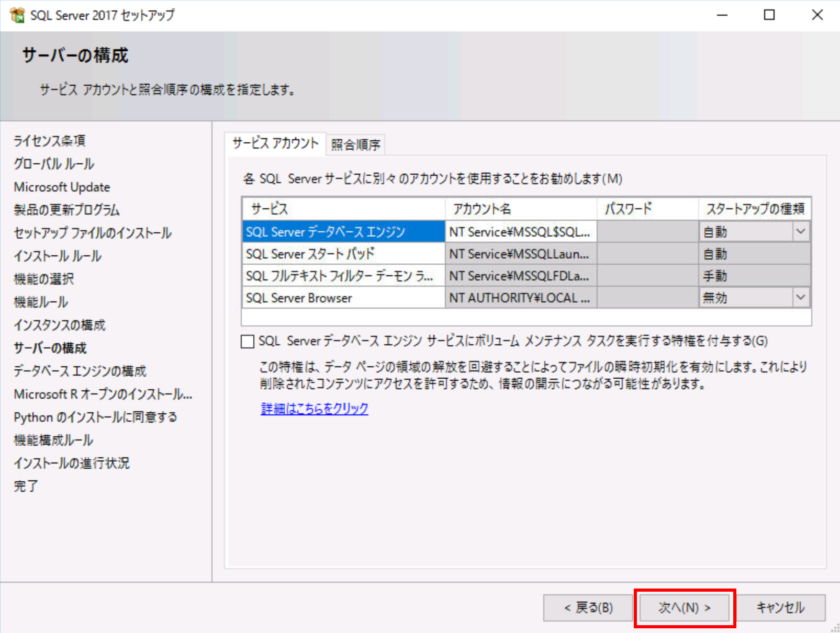Open startup type dropdown for SQL Server データベース エンジン
The height and width of the screenshot is (633, 840).
[x=801, y=231]
